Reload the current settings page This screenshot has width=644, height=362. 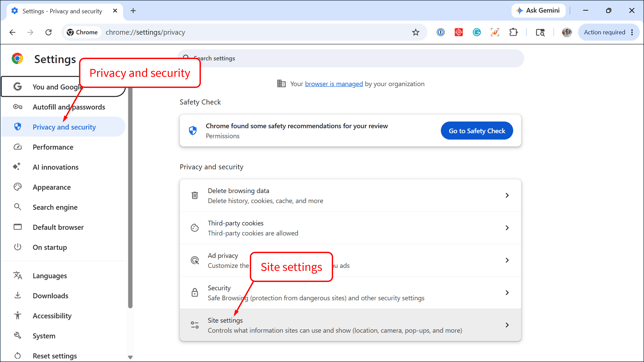pyautogui.click(x=48, y=32)
